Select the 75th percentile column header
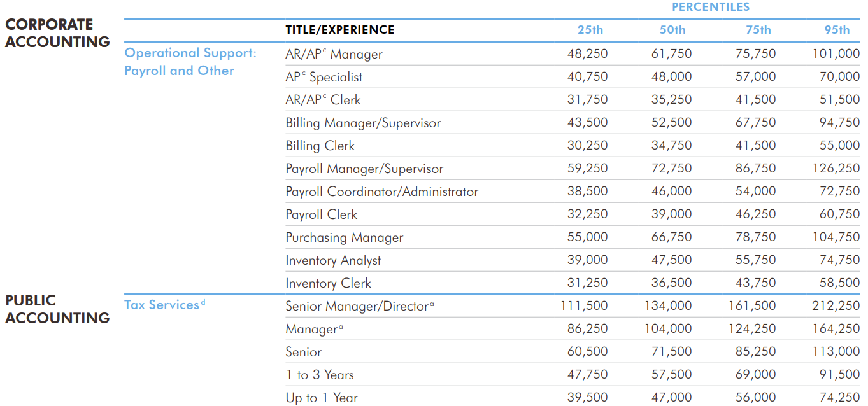The height and width of the screenshot is (406, 868). click(x=758, y=30)
